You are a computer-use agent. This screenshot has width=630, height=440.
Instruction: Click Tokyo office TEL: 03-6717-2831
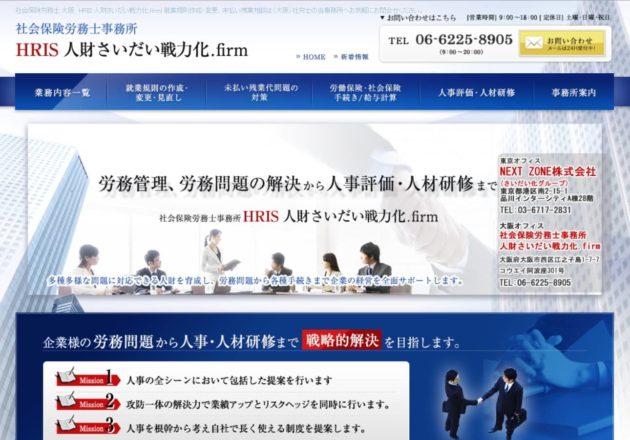tap(535, 210)
